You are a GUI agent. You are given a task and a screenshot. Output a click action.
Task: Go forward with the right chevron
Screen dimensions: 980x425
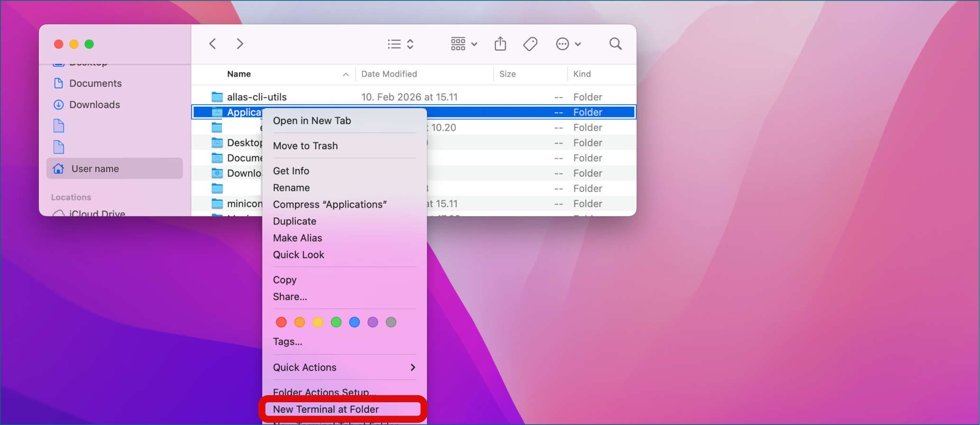tap(240, 44)
